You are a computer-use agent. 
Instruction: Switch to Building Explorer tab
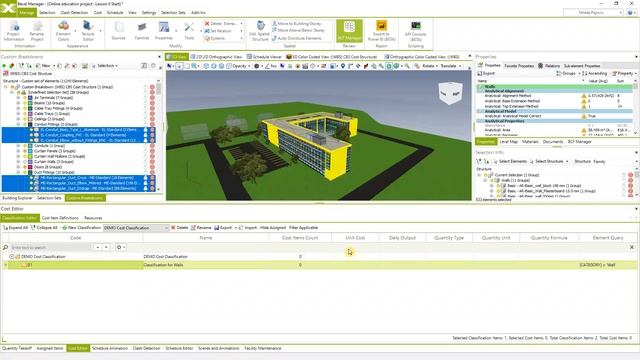coord(17,198)
